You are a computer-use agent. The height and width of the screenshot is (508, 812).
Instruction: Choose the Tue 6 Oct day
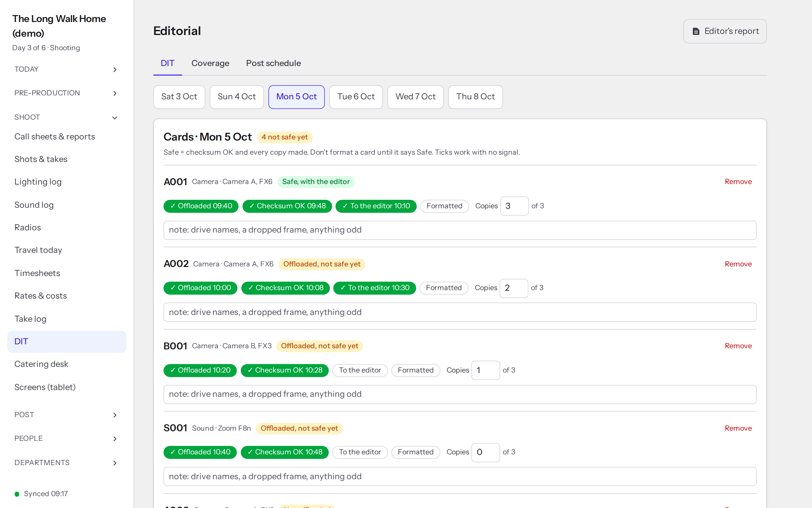tap(356, 97)
